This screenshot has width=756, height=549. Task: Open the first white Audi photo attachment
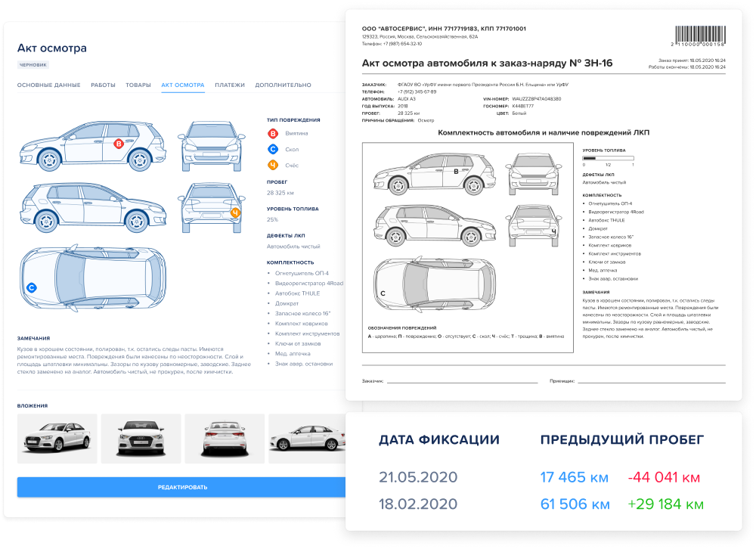point(58,439)
